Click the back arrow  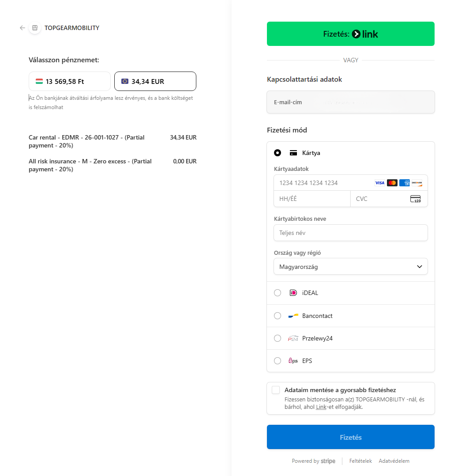click(22, 27)
